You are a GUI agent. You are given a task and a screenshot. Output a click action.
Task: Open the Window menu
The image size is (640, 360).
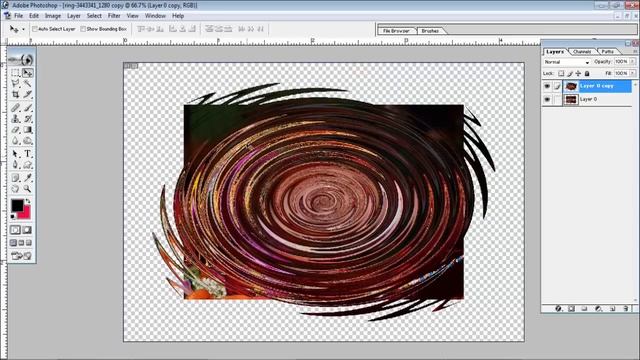(156, 16)
